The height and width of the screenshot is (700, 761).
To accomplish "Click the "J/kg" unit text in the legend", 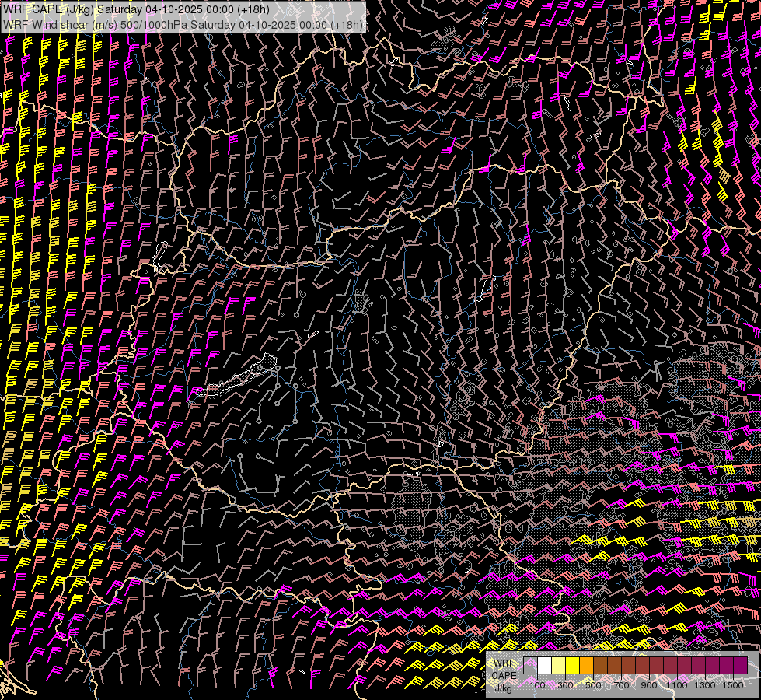I will [503, 688].
